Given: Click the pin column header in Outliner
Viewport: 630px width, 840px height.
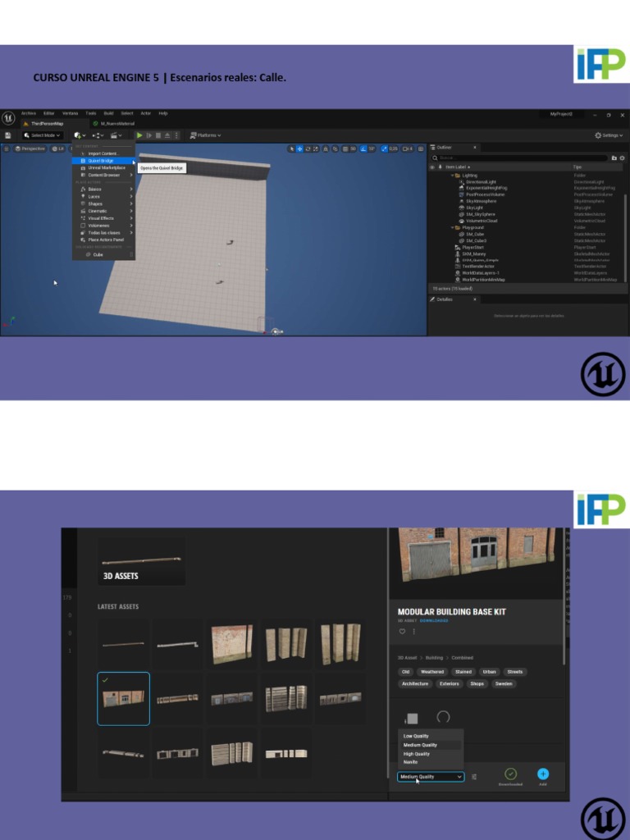Looking at the screenshot, I should 440,167.
